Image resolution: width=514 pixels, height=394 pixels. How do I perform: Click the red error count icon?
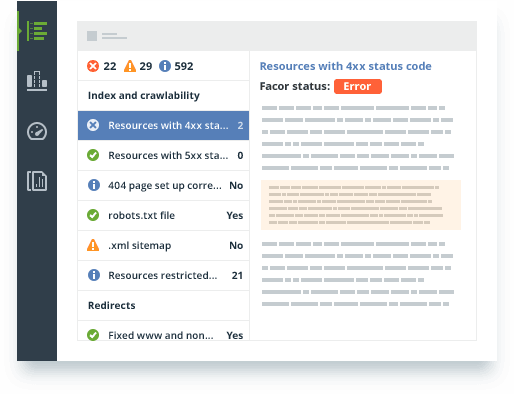point(93,66)
